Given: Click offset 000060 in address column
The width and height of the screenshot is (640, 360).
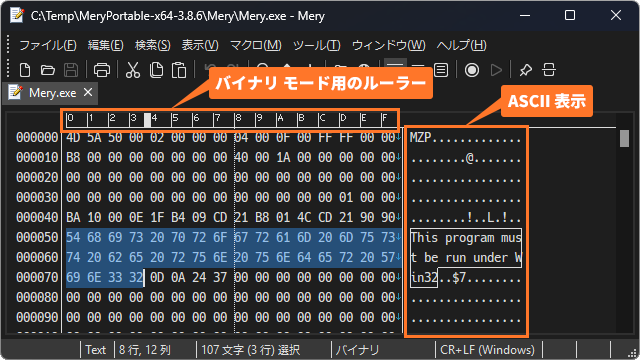Looking at the screenshot, I should [37, 258].
